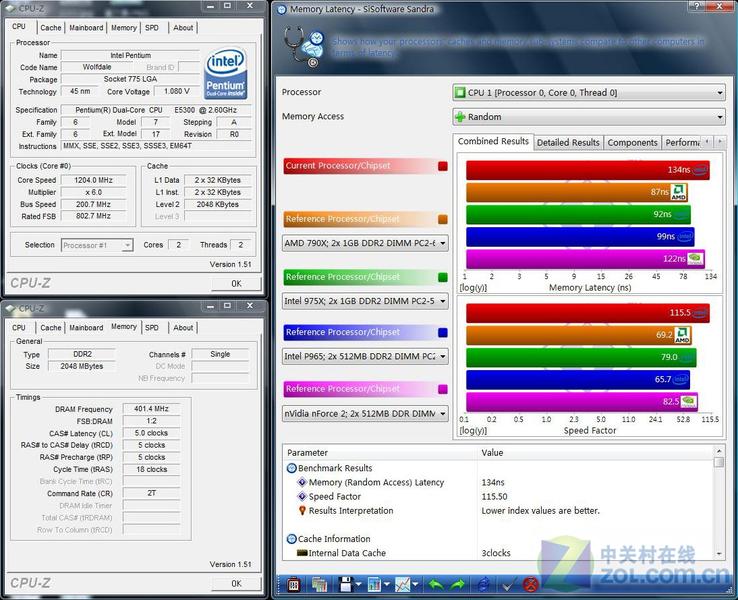Click the CAS# Latency 5.0 clocks value
This screenshot has height=600, width=738.
coord(151,433)
